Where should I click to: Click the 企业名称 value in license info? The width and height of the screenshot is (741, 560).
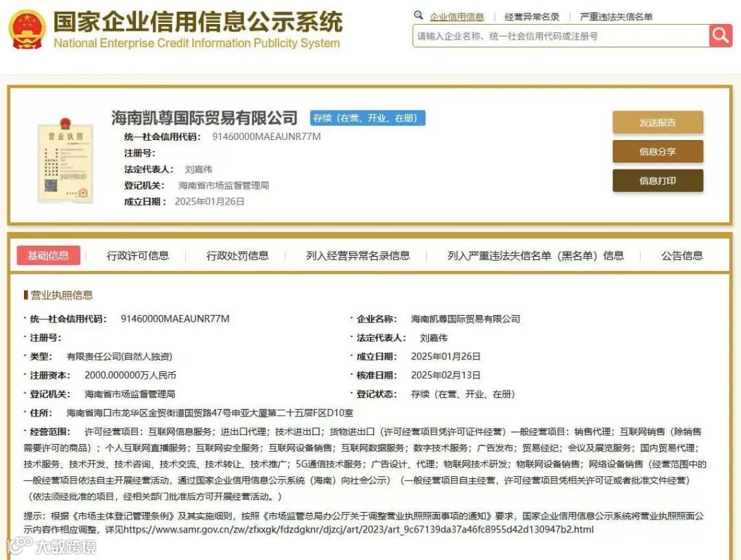465,319
